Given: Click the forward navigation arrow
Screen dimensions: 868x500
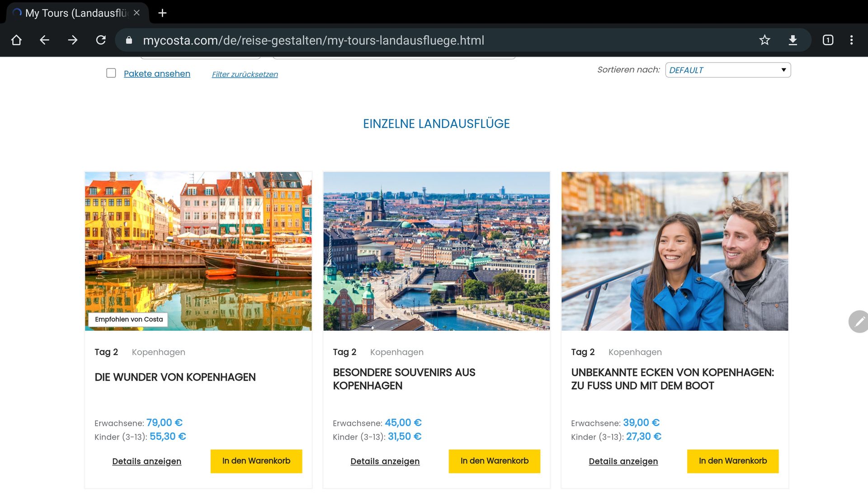Looking at the screenshot, I should click(x=72, y=40).
